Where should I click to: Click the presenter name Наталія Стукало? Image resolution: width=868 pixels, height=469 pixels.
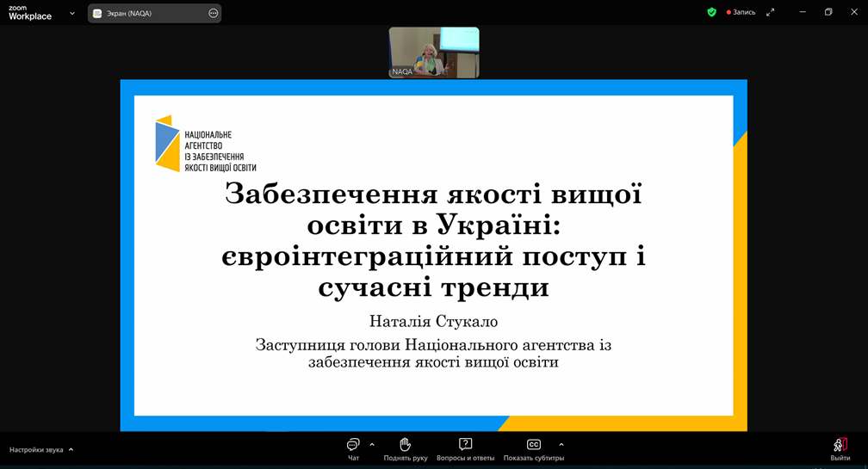pos(433,321)
